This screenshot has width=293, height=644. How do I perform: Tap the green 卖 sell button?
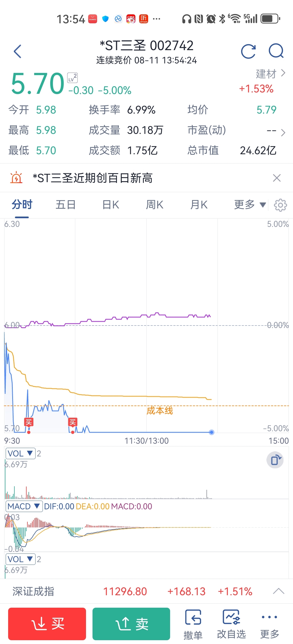(131, 624)
